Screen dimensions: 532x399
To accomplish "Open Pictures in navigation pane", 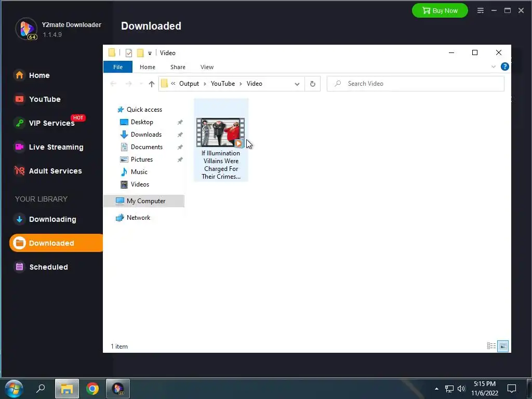I will click(142, 159).
